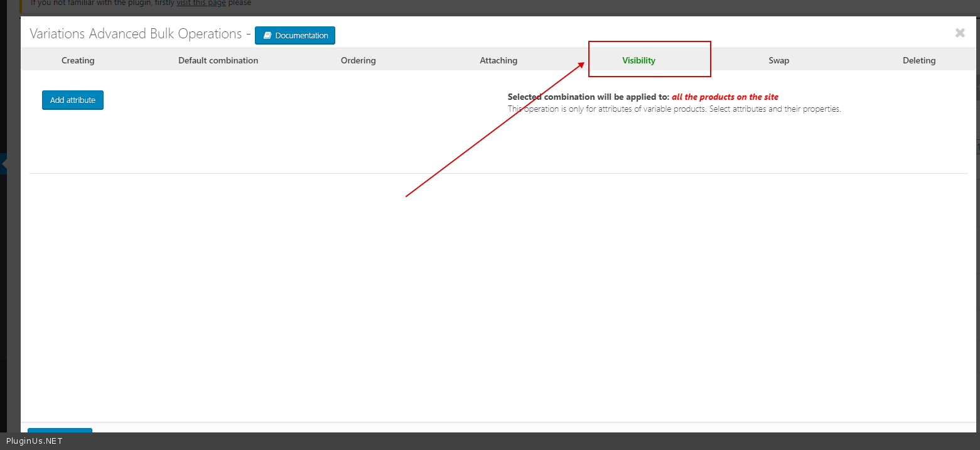Image resolution: width=980 pixels, height=450 pixels.
Task: Click the book icon in Documentation button
Action: pyautogui.click(x=267, y=36)
